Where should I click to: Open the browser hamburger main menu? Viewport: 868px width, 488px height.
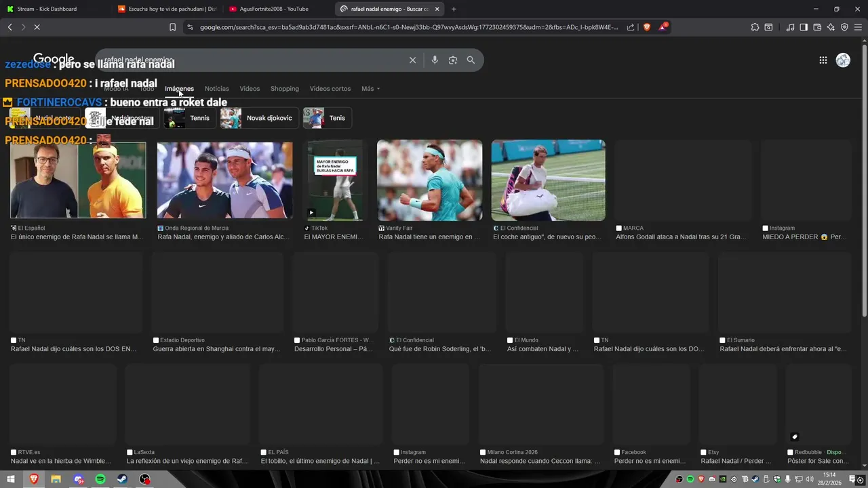tap(859, 27)
